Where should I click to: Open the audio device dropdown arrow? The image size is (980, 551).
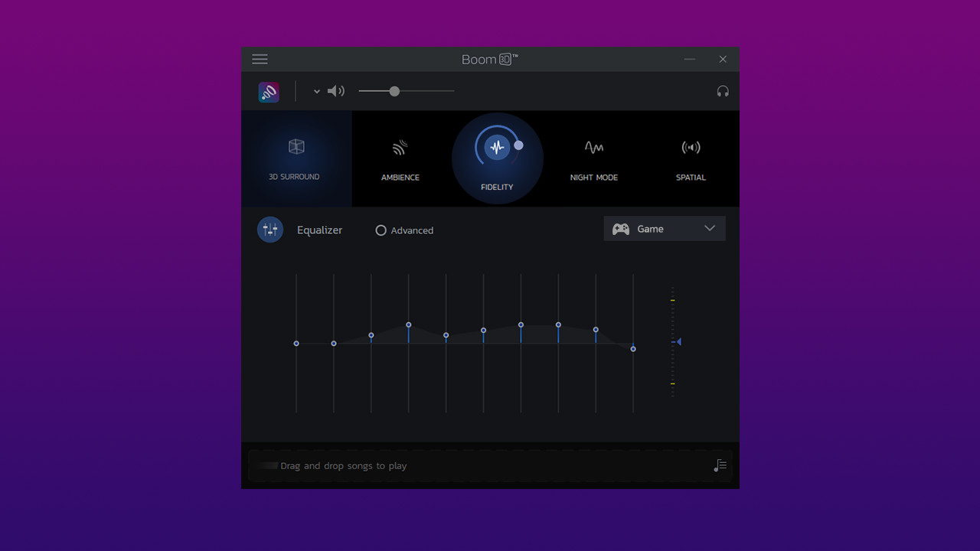316,91
